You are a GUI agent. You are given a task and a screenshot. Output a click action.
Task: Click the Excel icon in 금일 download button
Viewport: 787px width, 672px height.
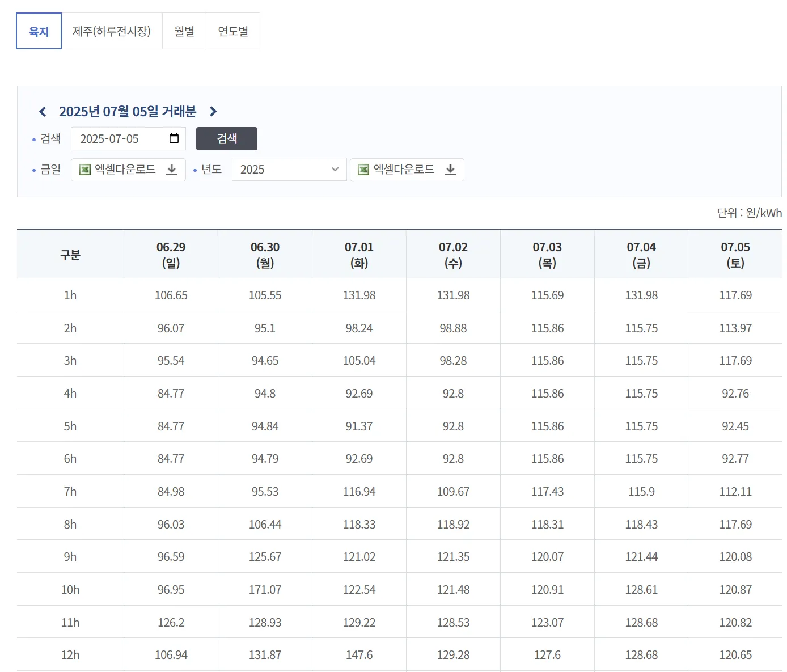click(x=85, y=170)
